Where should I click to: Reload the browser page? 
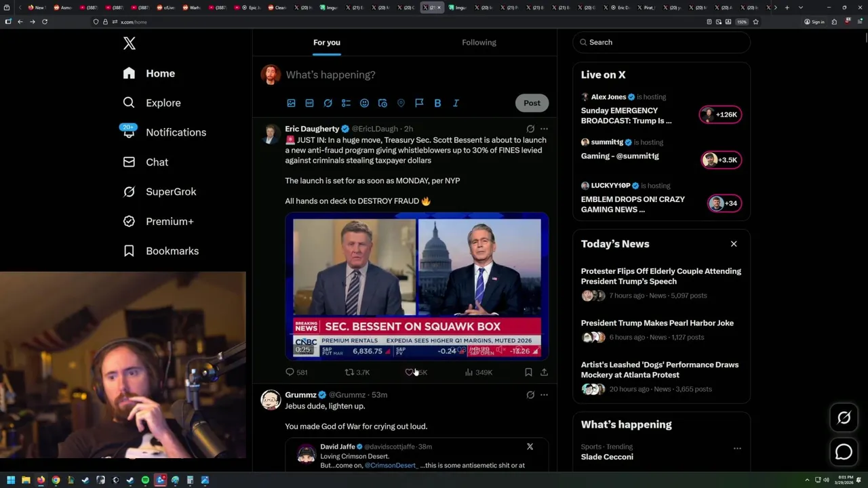pyautogui.click(x=45, y=22)
